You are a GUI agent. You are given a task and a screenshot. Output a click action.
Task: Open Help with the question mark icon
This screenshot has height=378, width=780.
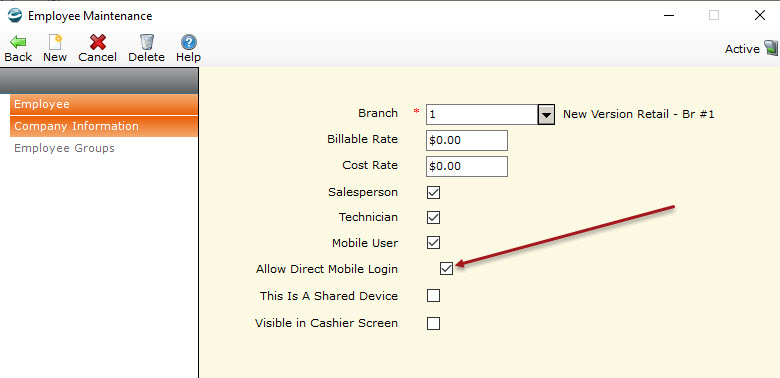click(x=188, y=42)
